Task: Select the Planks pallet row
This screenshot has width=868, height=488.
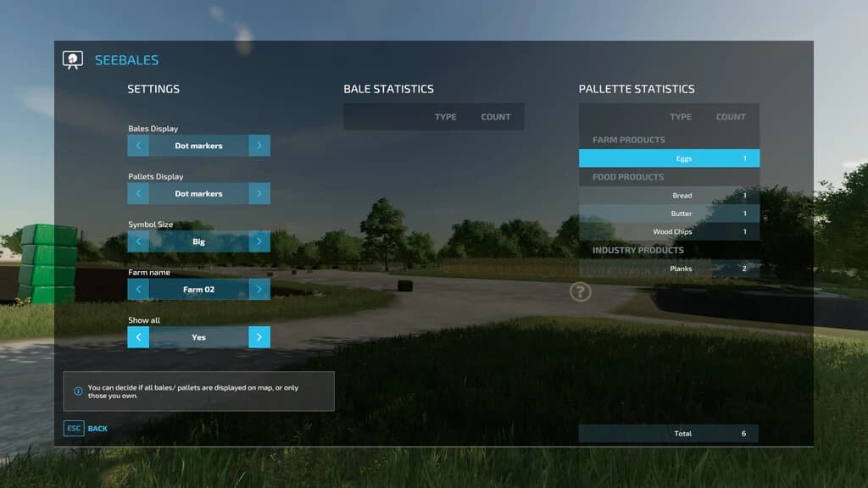Action: pos(669,269)
